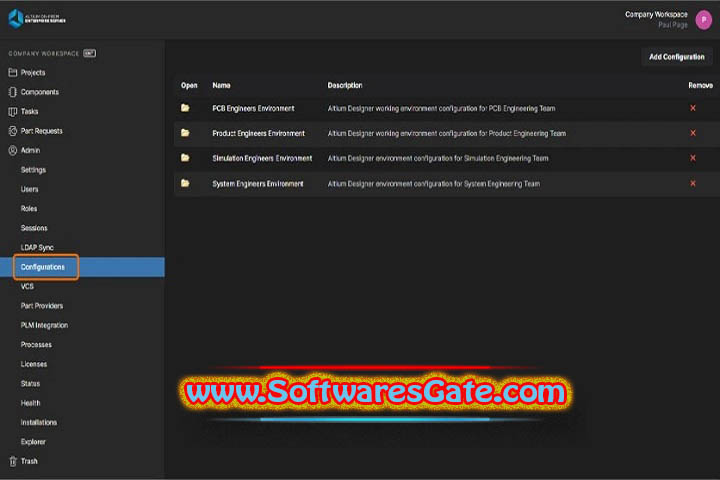Open the Status admin page
This screenshot has width=720, height=480.
(x=30, y=384)
